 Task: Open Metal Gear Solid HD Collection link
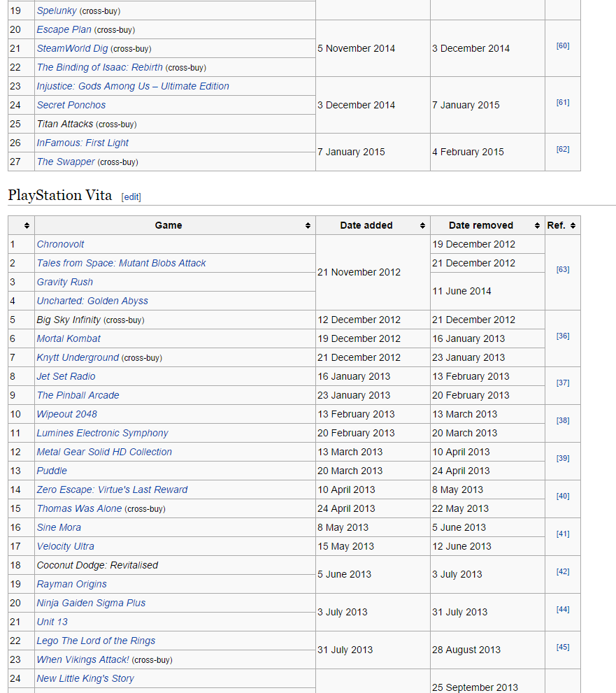104,452
